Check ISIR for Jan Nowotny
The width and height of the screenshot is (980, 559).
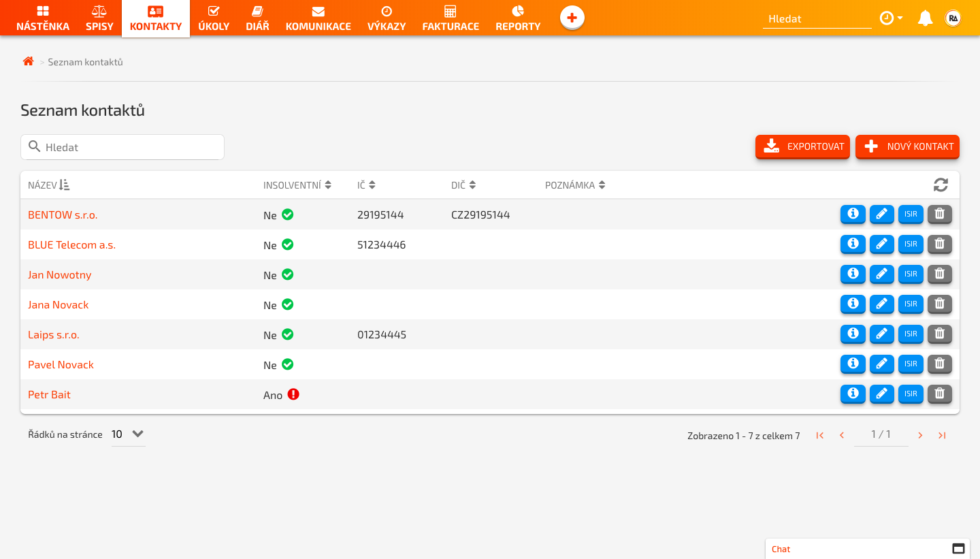click(x=911, y=274)
